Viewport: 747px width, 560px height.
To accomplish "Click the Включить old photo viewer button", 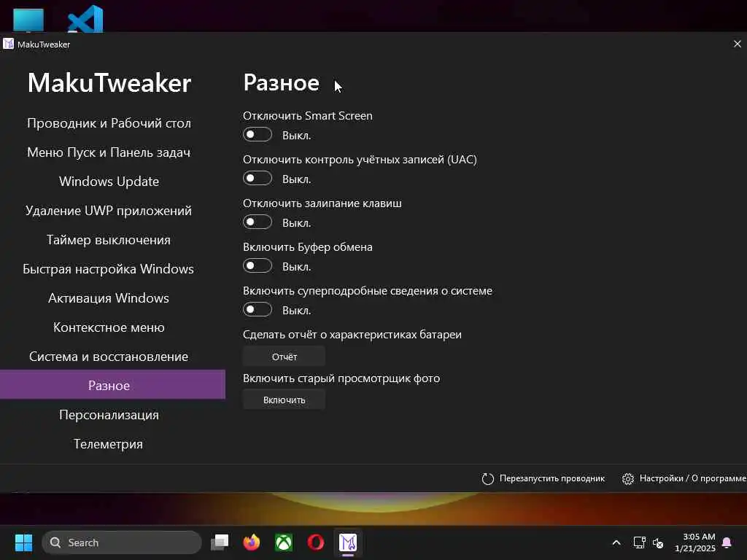I will [x=284, y=400].
